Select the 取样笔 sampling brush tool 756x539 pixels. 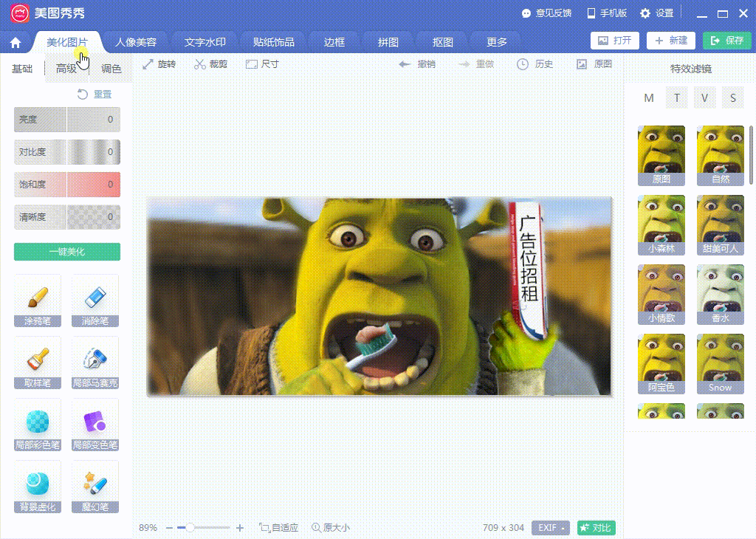point(38,363)
